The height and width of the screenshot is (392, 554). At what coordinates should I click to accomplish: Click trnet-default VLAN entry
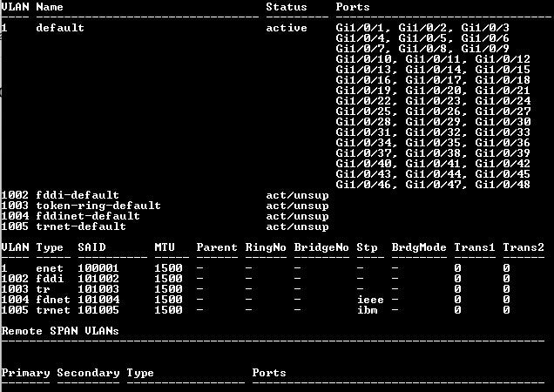(81, 226)
